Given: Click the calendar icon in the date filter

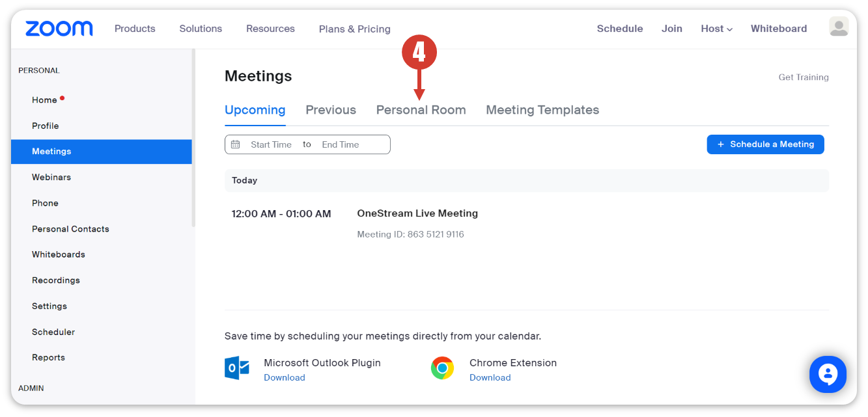Looking at the screenshot, I should pos(235,144).
